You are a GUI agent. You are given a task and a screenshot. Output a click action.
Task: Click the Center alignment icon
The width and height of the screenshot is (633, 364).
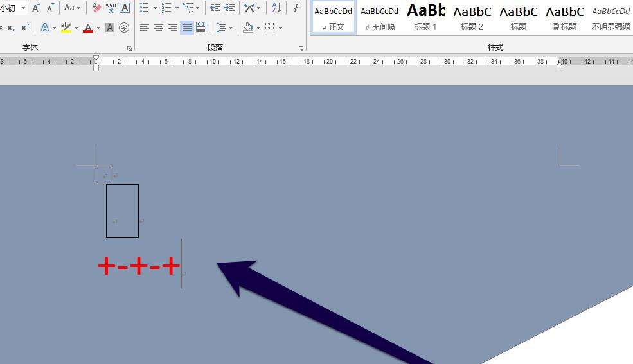pyautogui.click(x=159, y=28)
